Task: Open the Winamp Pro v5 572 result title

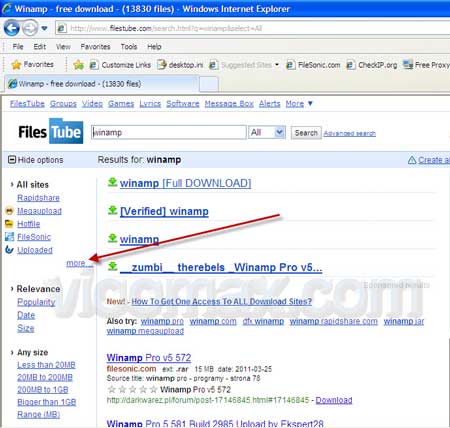Action: [149, 358]
